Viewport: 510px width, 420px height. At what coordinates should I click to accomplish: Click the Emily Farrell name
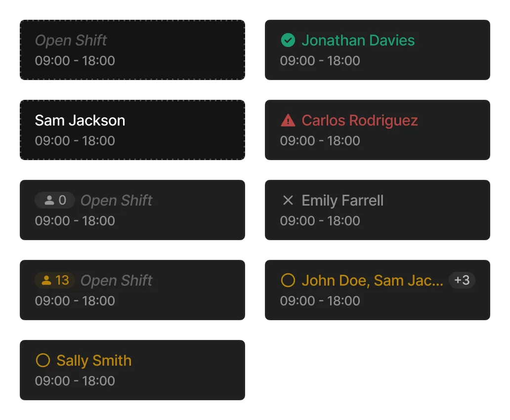click(x=342, y=200)
